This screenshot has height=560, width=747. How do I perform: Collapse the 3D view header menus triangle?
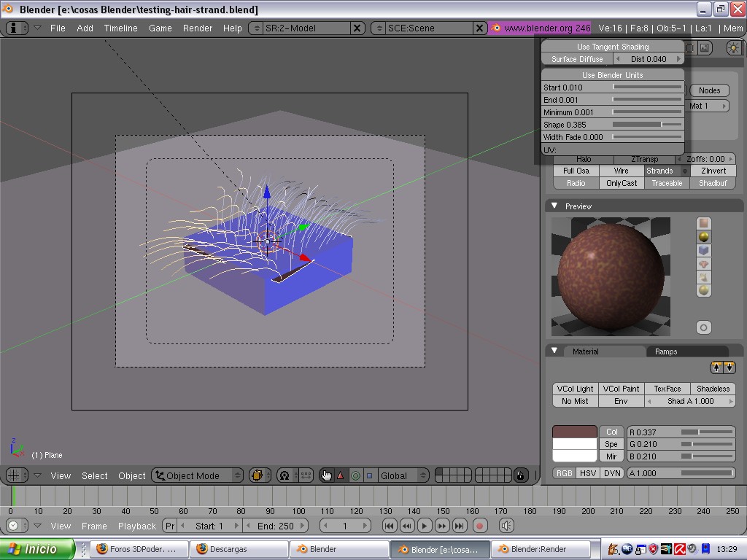38,475
